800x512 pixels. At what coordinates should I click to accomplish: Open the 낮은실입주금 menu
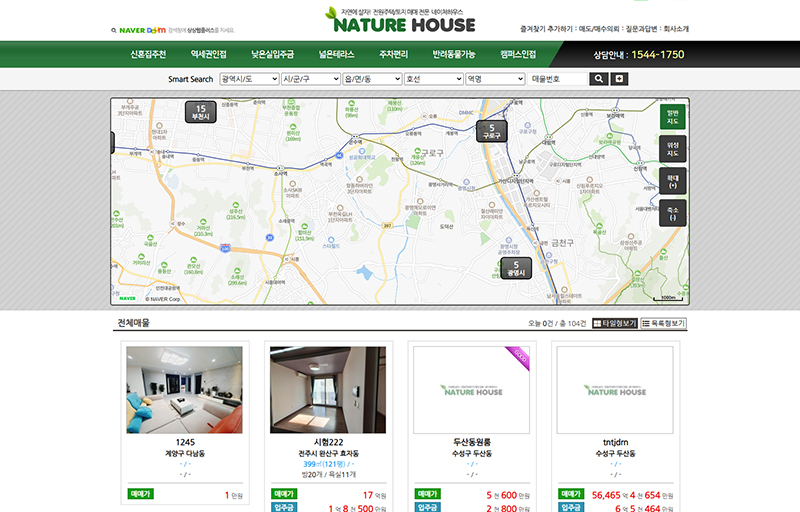272,54
